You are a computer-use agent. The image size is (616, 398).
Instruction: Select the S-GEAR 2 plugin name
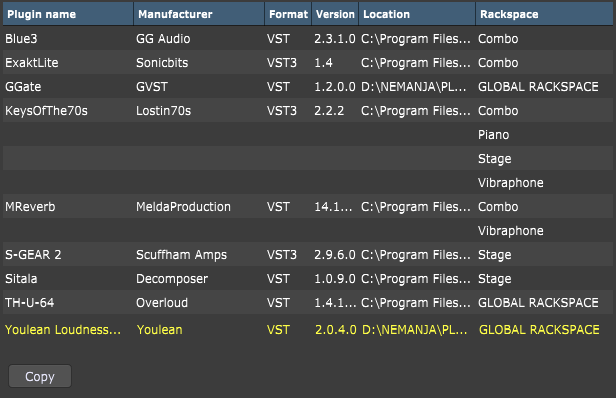(x=33, y=255)
